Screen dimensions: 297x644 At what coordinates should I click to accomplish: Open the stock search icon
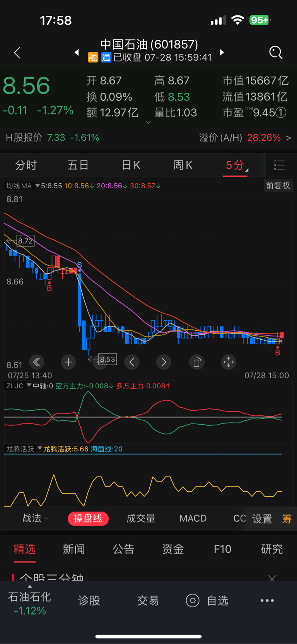coord(276,52)
